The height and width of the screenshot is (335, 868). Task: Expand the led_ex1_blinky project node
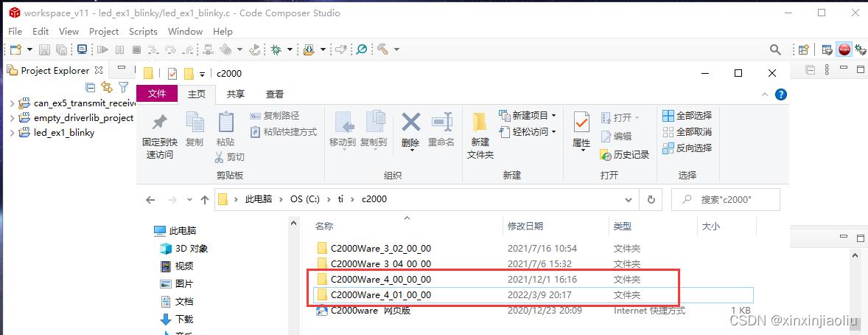coord(13,133)
